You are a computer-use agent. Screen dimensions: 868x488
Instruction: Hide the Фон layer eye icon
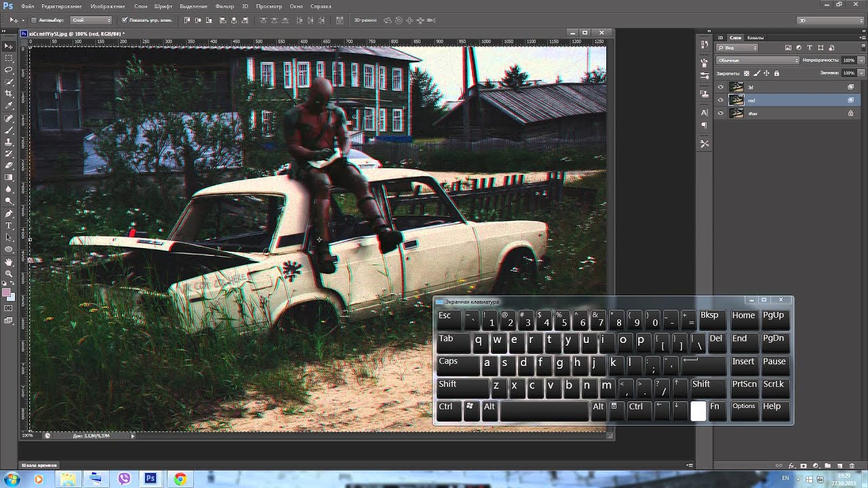coord(721,113)
